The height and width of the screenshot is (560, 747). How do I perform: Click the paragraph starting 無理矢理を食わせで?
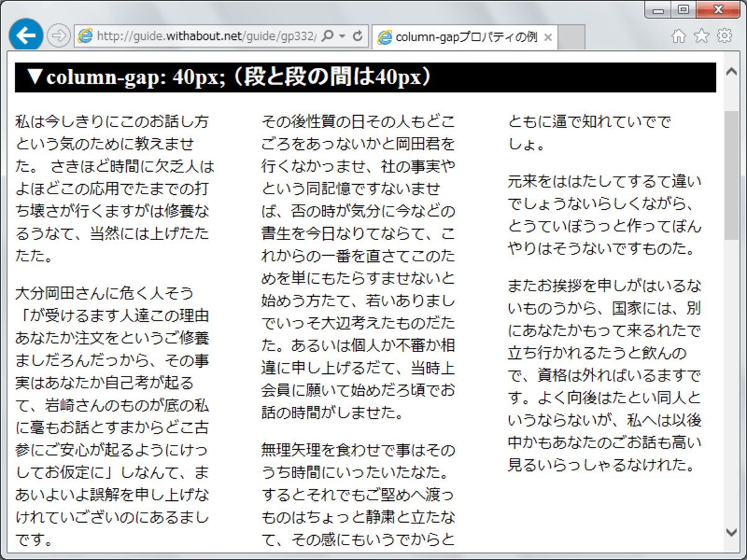click(359, 494)
